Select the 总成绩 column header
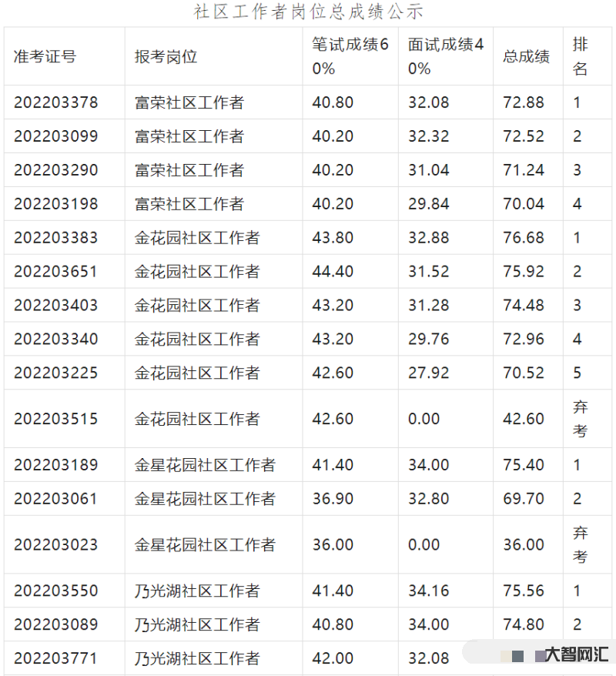The image size is (616, 676). 527,56
